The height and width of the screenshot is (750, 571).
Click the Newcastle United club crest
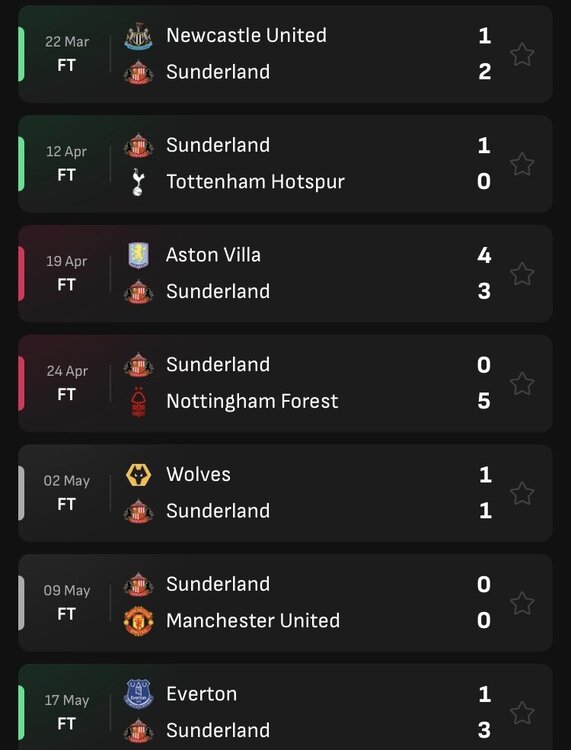coord(138,36)
